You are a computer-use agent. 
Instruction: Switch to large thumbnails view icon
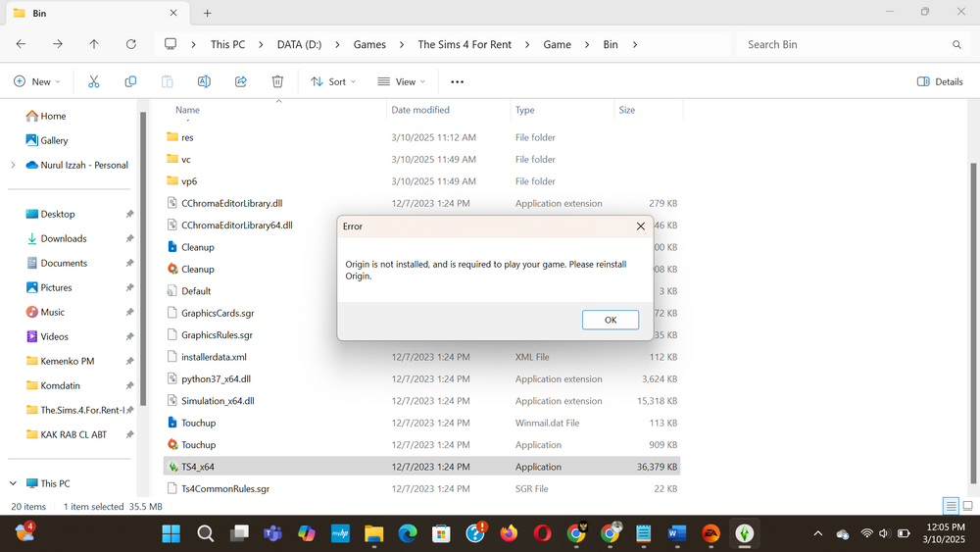[x=967, y=506]
